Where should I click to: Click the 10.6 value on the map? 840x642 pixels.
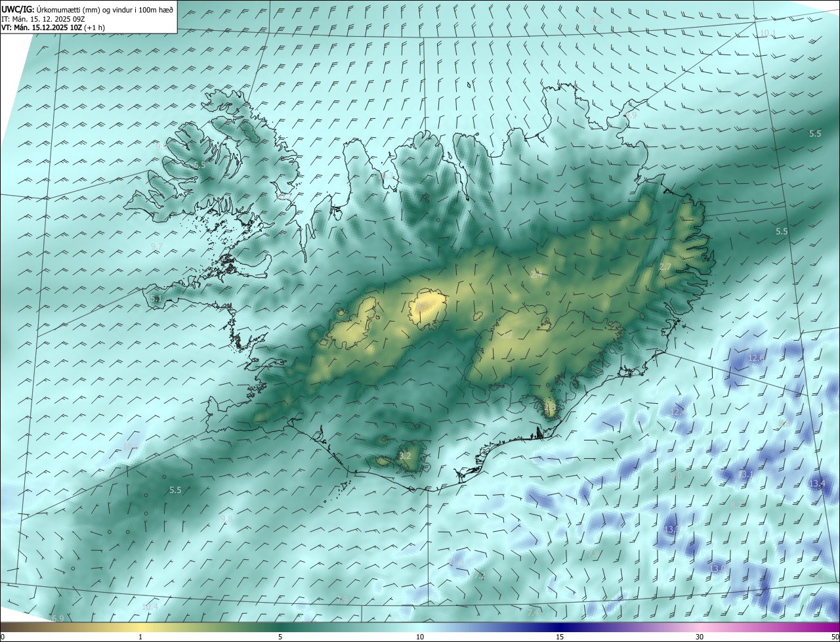131,446
